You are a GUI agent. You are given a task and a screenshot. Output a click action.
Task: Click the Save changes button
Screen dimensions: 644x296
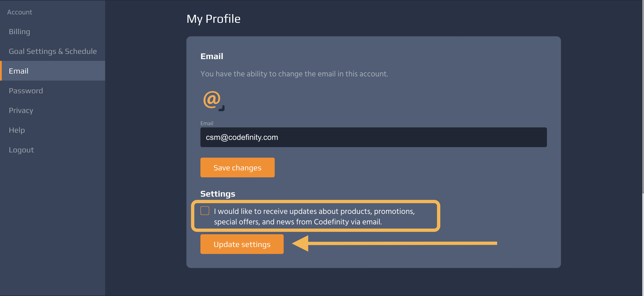click(x=237, y=168)
